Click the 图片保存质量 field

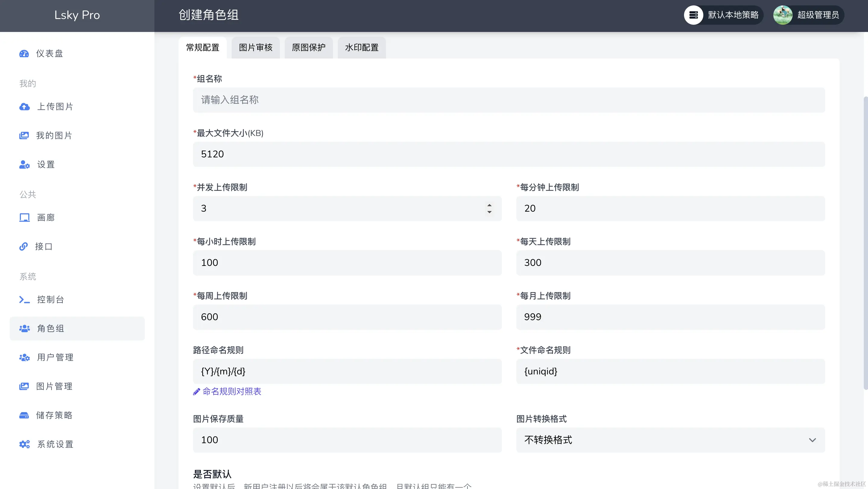coord(347,440)
